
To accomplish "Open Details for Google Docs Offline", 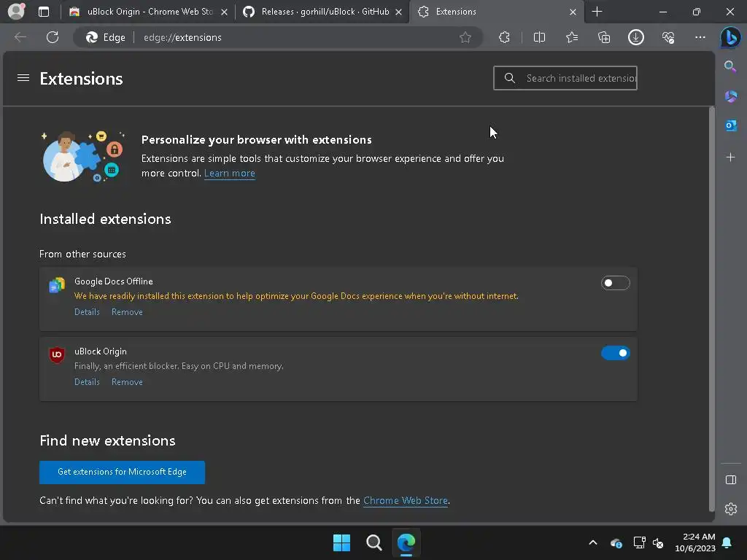I will pos(87,312).
